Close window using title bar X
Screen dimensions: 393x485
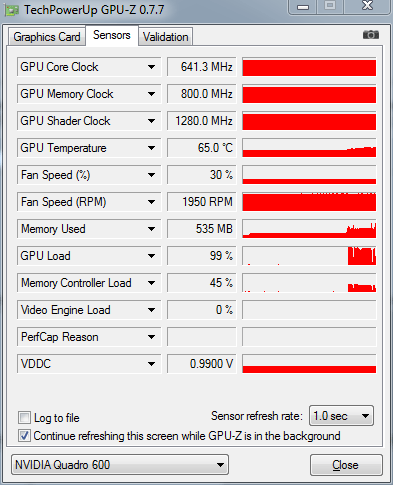coord(367,6)
